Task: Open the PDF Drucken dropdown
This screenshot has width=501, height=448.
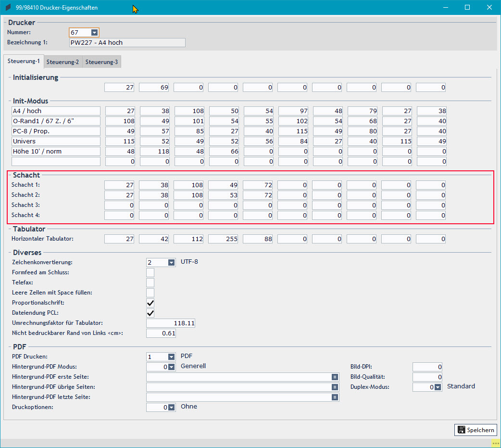Action: pos(171,357)
